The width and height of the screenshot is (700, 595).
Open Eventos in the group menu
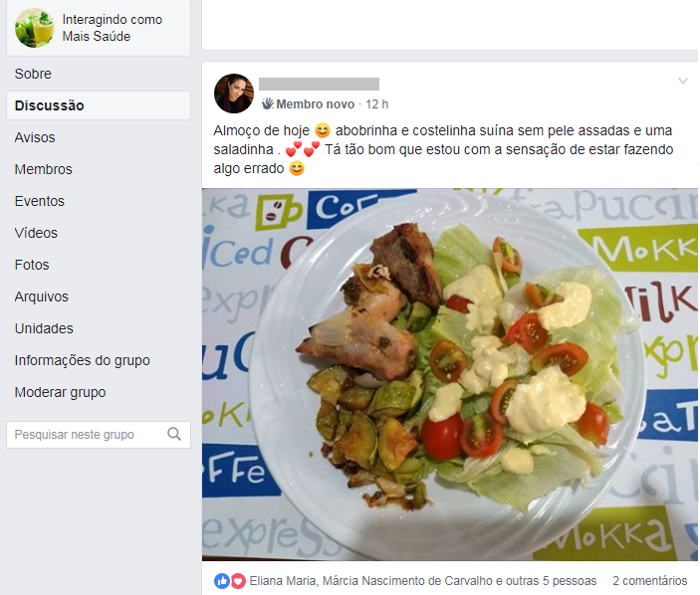coord(40,201)
